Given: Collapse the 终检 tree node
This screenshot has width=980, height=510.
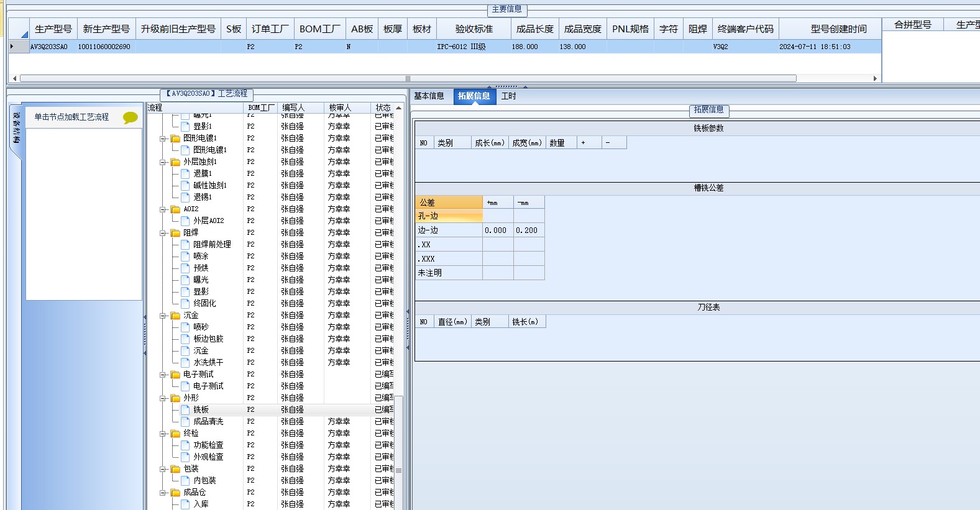Looking at the screenshot, I should point(162,434).
